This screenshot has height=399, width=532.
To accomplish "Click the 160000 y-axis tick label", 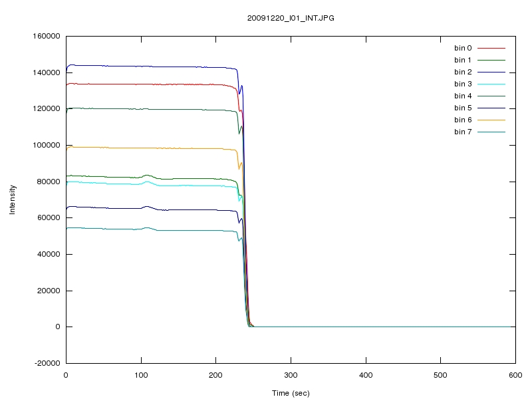I will coord(46,36).
